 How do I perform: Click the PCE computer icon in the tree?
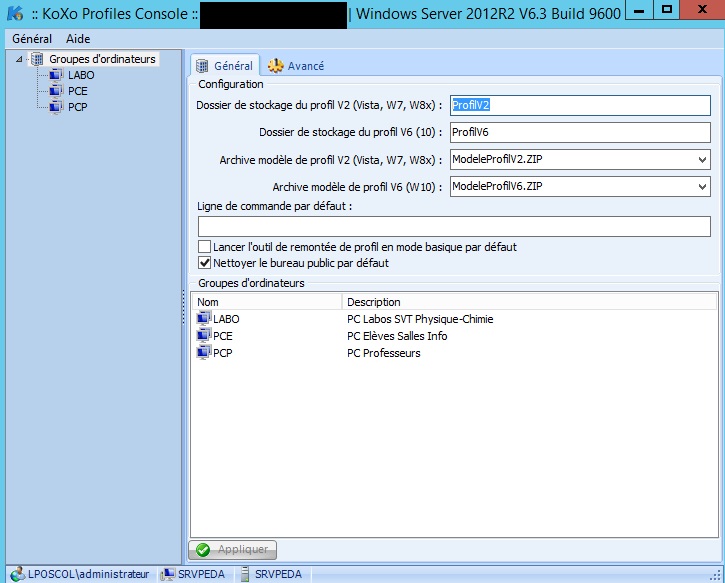(x=55, y=91)
